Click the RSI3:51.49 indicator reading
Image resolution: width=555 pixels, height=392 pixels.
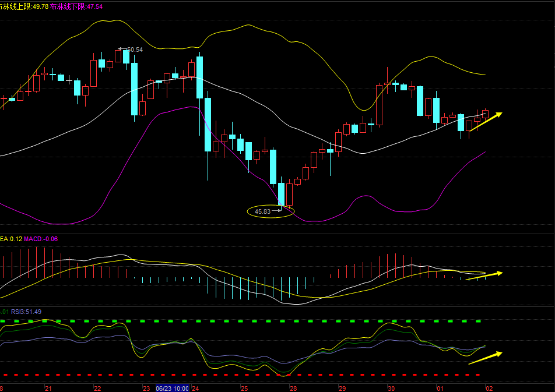(x=26, y=312)
